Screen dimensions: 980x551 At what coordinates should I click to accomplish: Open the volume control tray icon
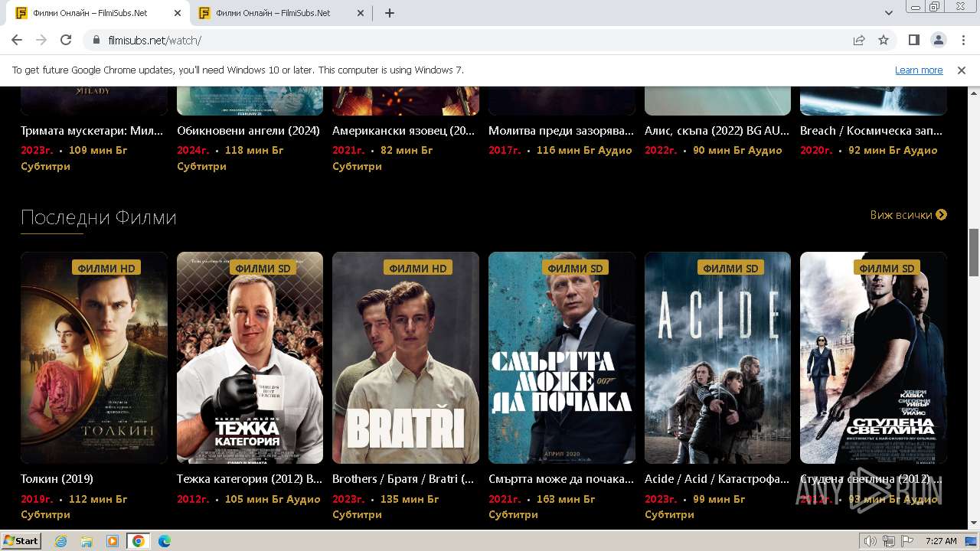[x=871, y=541]
